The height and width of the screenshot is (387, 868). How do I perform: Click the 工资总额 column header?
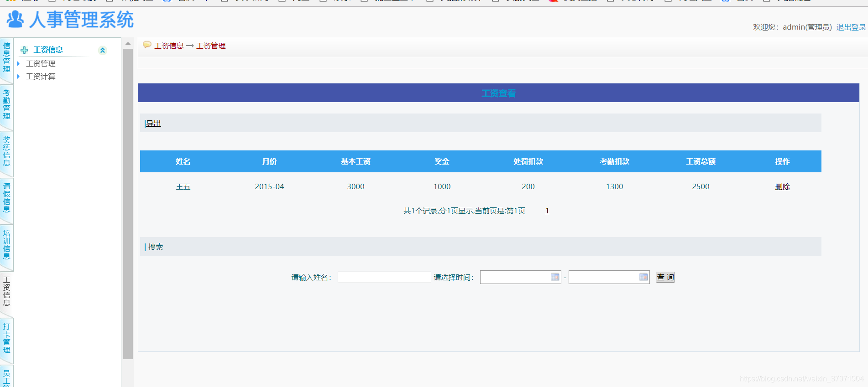tap(701, 161)
